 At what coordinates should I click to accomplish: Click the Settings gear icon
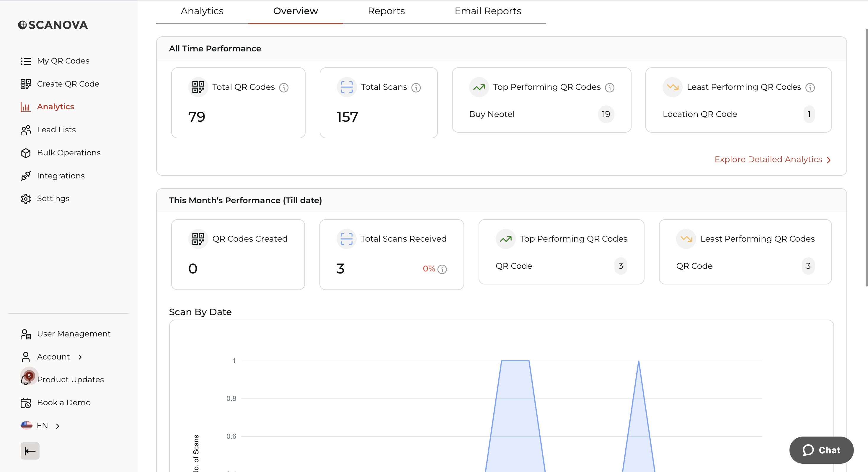pyautogui.click(x=26, y=198)
